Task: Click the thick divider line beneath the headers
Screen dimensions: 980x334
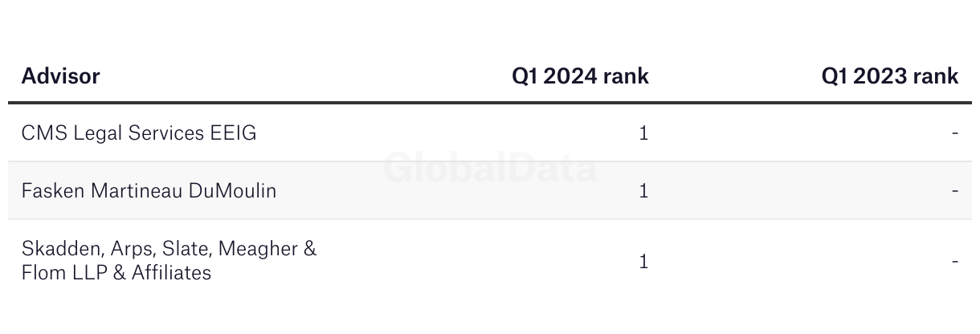Action: [x=490, y=103]
